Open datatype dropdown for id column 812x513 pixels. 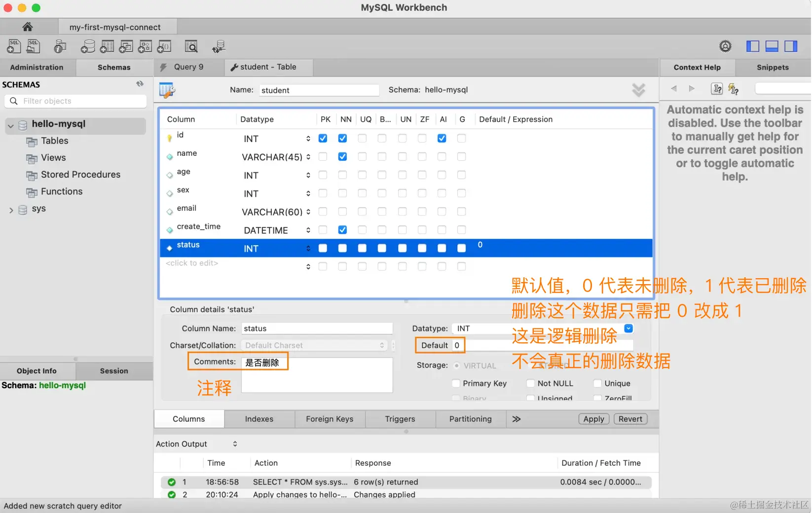click(x=308, y=139)
